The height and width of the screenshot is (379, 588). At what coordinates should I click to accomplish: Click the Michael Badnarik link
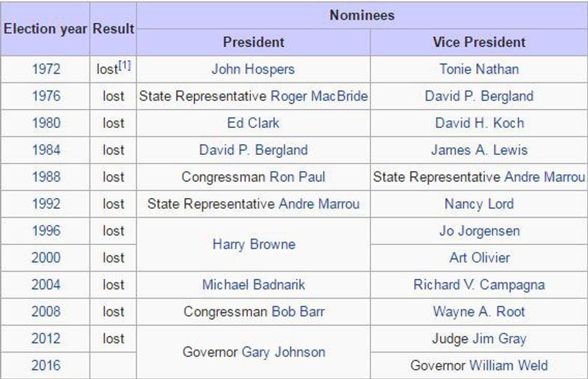(253, 285)
